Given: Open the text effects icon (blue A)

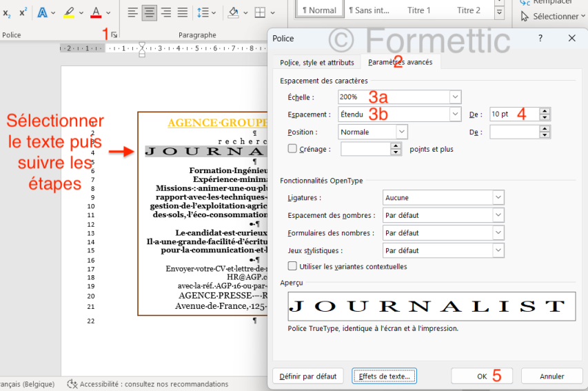Looking at the screenshot, I should point(43,12).
